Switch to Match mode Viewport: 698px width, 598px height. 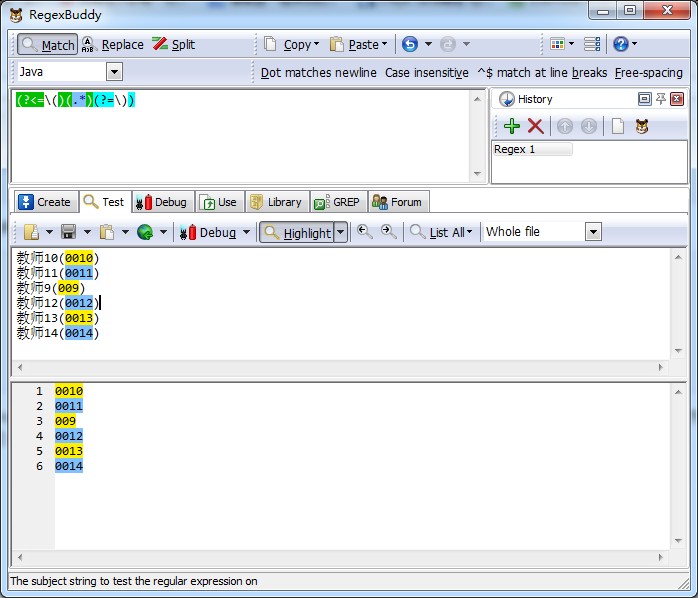[48, 45]
